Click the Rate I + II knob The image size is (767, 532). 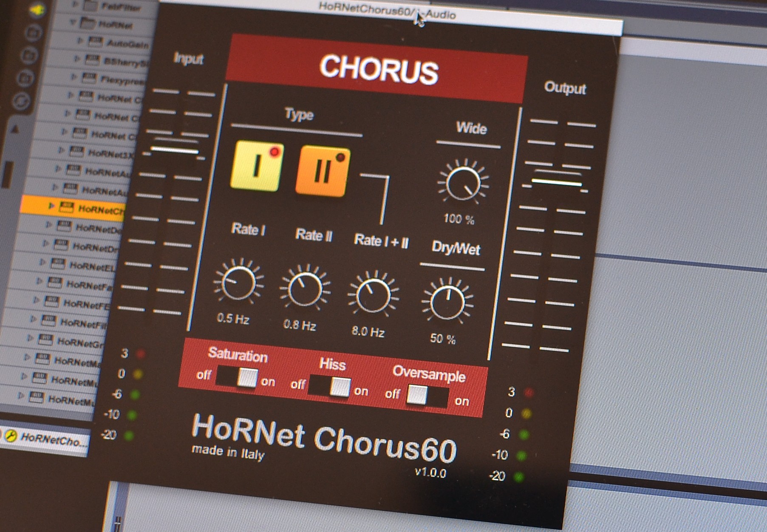coord(373,295)
